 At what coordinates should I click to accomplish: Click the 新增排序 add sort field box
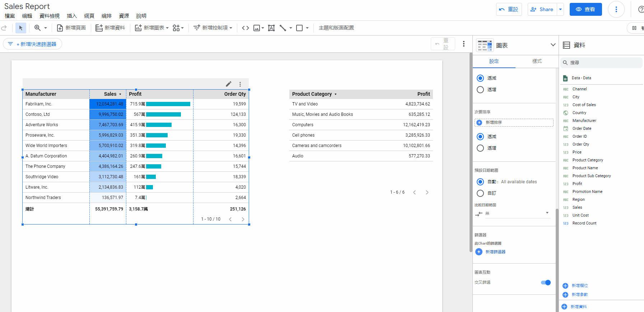click(x=514, y=123)
